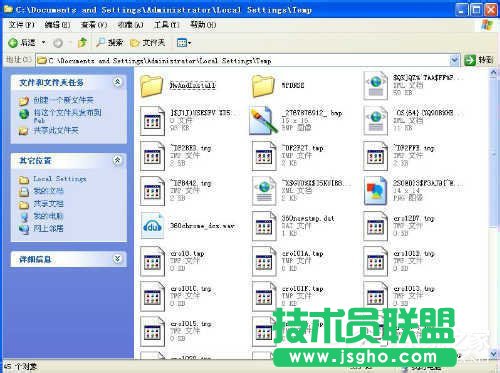
Task: Select the ~DF2BB3.tmp file icon
Action: point(152,156)
